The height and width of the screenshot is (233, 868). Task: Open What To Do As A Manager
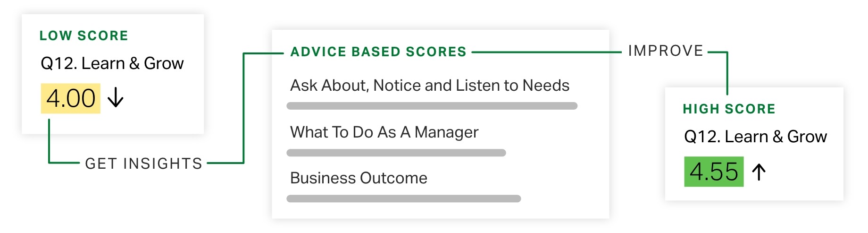pyautogui.click(x=384, y=132)
